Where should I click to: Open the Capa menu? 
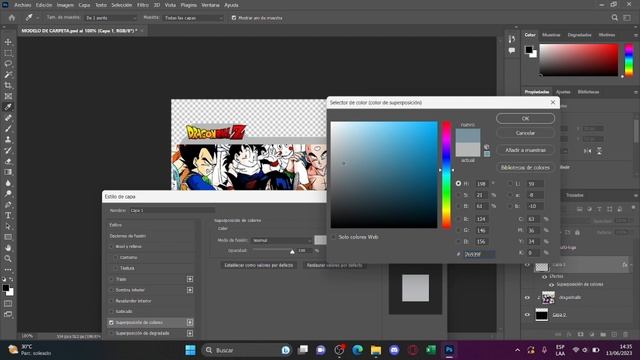pos(84,5)
